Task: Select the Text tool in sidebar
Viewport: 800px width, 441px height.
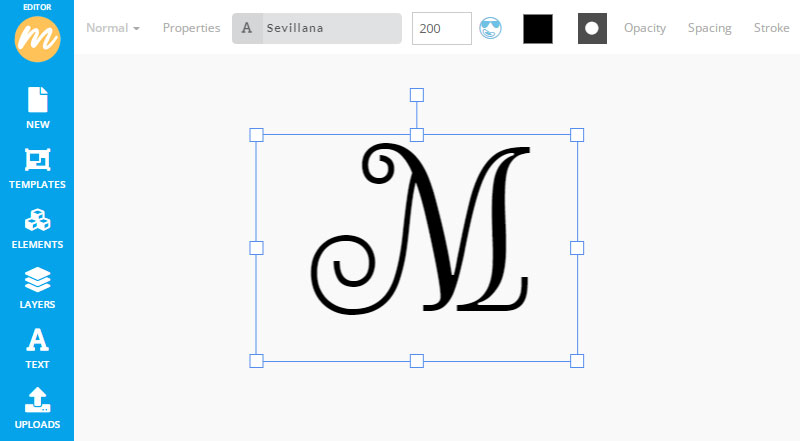Action: pyautogui.click(x=37, y=348)
